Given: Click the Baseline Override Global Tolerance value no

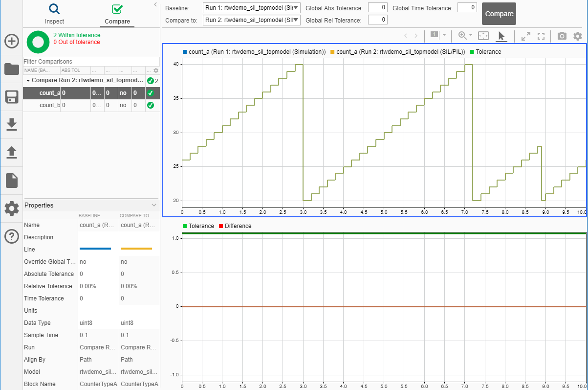Looking at the screenshot, I should [x=83, y=262].
